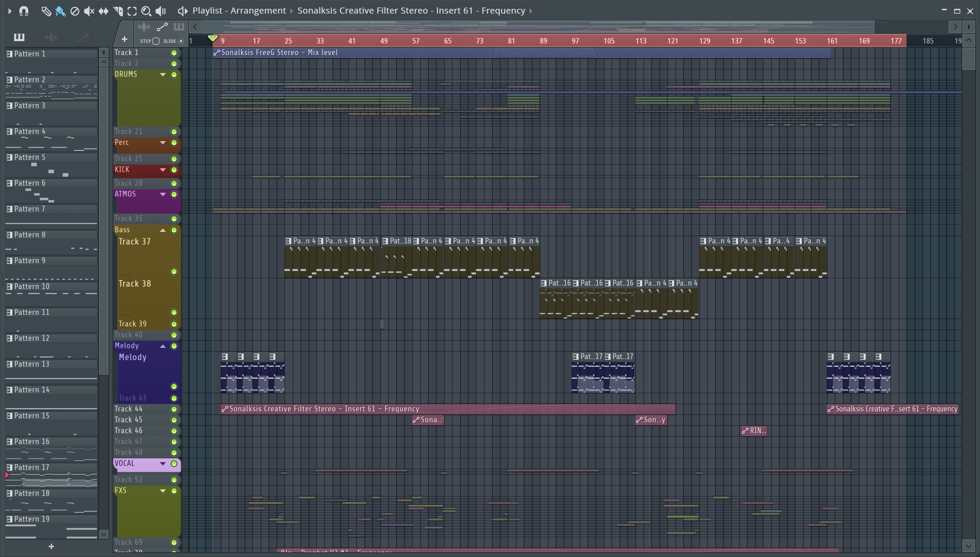
Task: Select the Delete tool
Action: click(75, 11)
